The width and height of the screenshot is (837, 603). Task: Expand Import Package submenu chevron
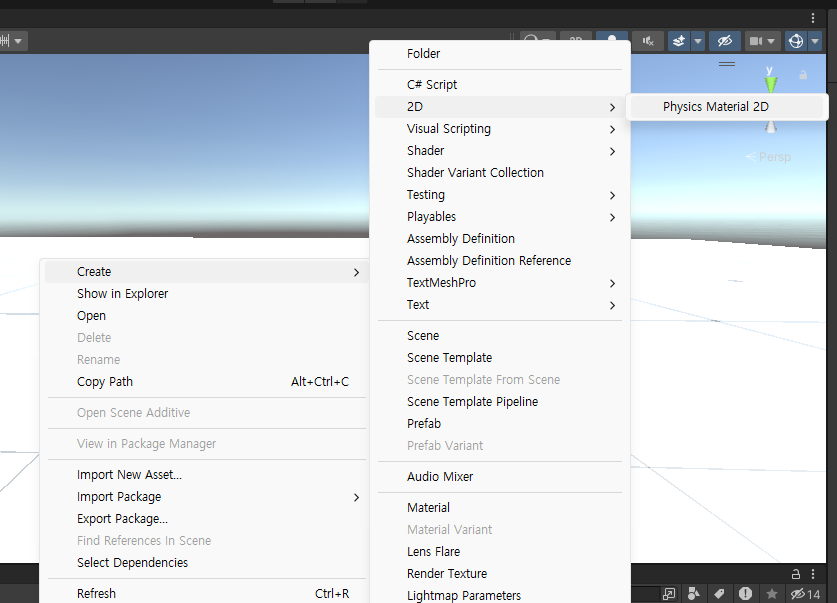356,498
